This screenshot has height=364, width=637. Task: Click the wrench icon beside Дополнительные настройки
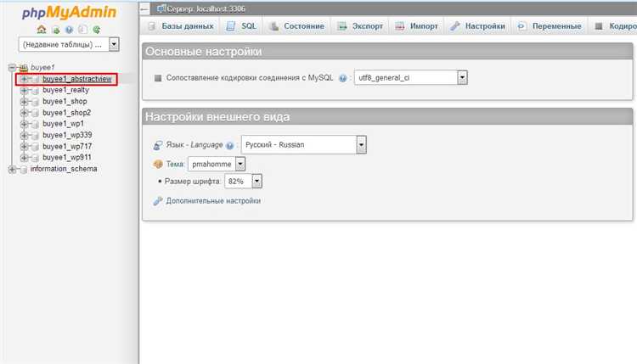point(158,201)
